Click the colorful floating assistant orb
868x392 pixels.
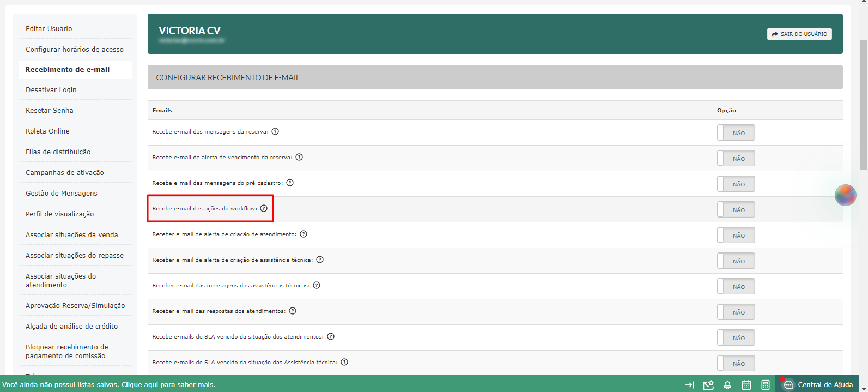(x=846, y=195)
